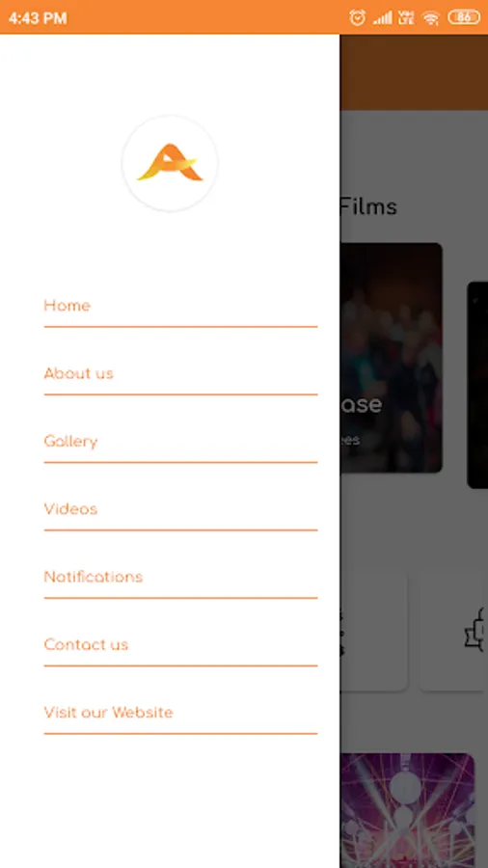Tap the 4:43 PM clock
488x868 pixels.
(38, 18)
